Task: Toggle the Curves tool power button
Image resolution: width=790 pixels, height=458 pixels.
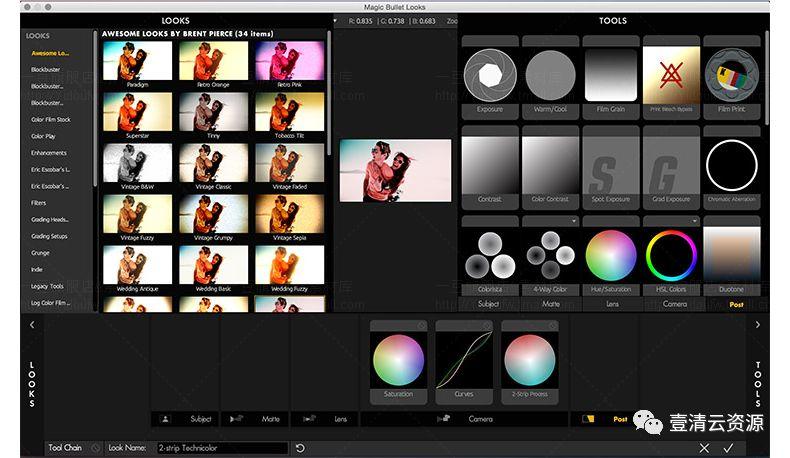Action: [x=487, y=326]
